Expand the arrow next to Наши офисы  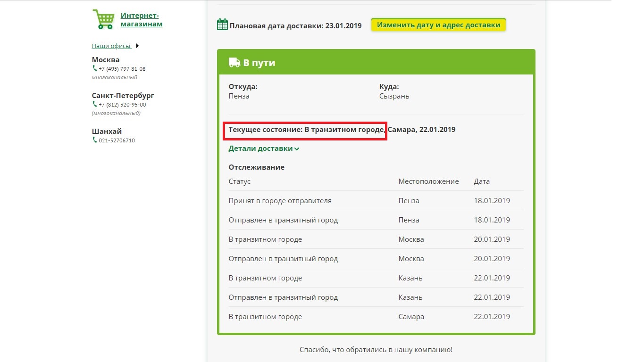(x=137, y=46)
